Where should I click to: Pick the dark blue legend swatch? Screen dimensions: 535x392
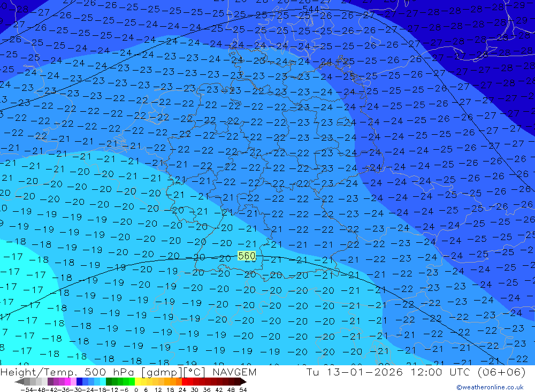(x=79, y=382)
